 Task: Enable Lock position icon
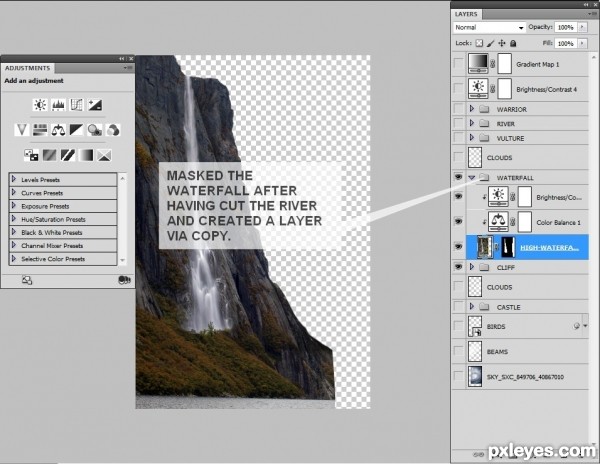(x=502, y=43)
